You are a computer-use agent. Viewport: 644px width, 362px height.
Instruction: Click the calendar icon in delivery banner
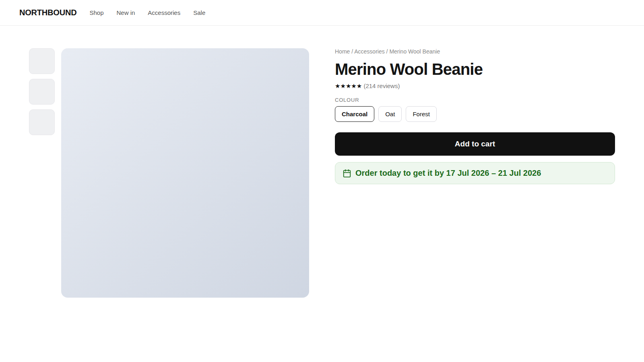point(347,173)
